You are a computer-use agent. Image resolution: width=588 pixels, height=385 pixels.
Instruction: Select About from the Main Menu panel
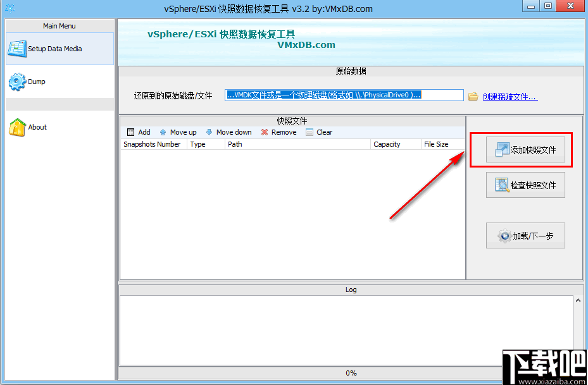click(37, 126)
